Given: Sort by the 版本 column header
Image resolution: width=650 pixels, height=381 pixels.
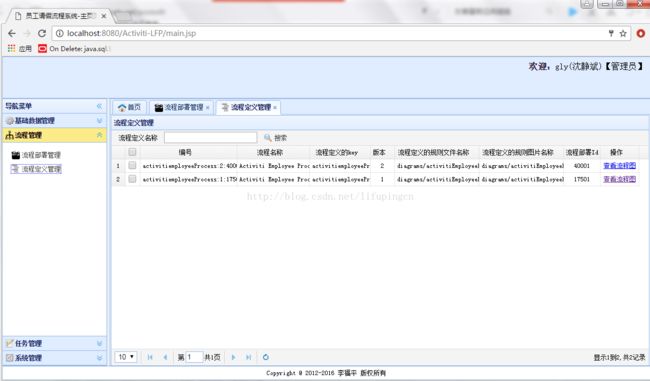Looking at the screenshot, I should pos(379,153).
